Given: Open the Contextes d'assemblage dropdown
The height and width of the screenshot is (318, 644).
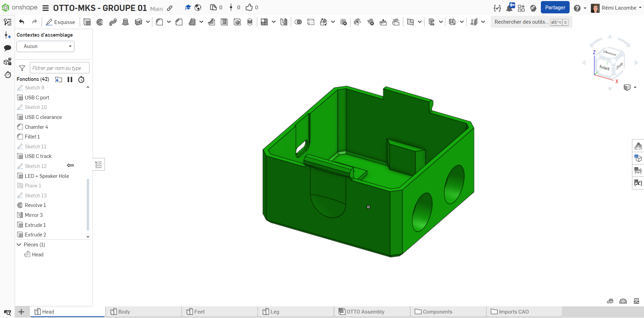Looking at the screenshot, I should coord(46,47).
